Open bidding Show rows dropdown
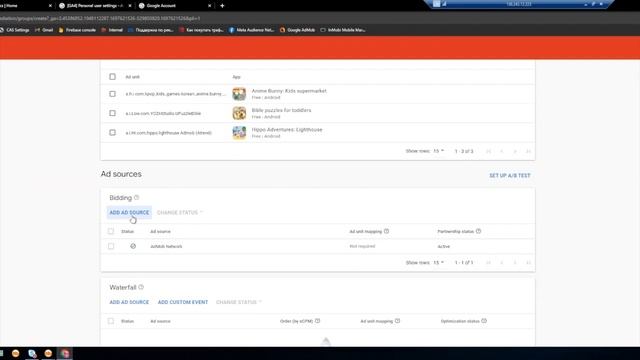 [x=438, y=262]
